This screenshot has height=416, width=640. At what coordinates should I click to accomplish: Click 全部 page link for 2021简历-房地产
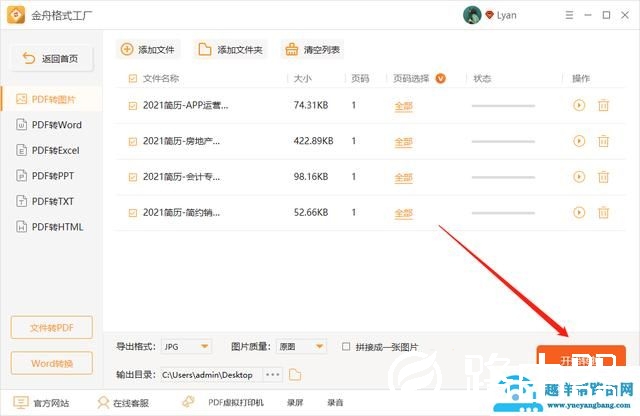click(403, 142)
